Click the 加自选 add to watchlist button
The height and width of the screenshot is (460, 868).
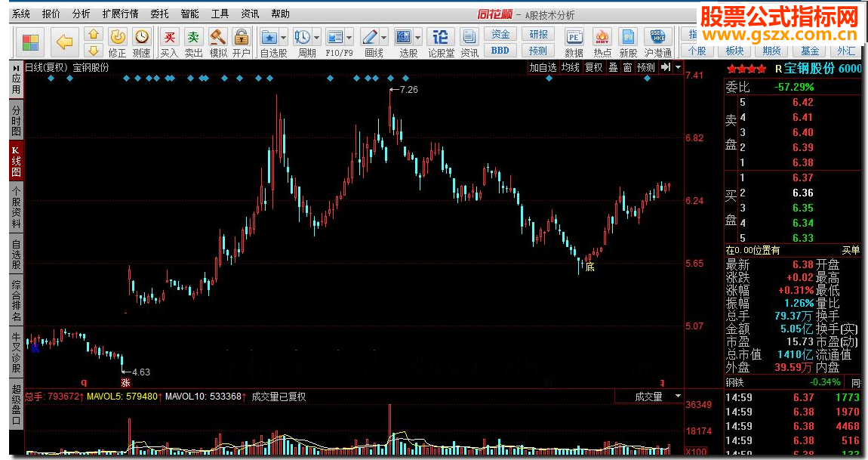click(543, 67)
